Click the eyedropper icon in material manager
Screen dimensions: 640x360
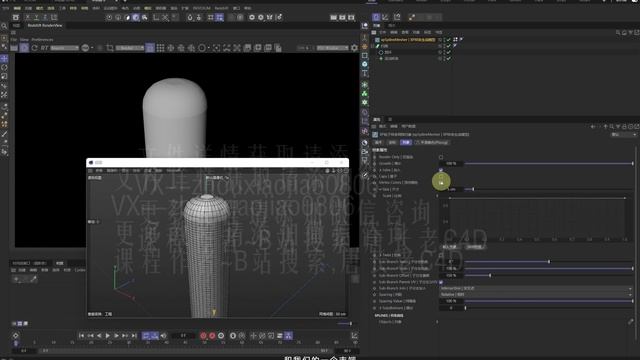click(34, 279)
